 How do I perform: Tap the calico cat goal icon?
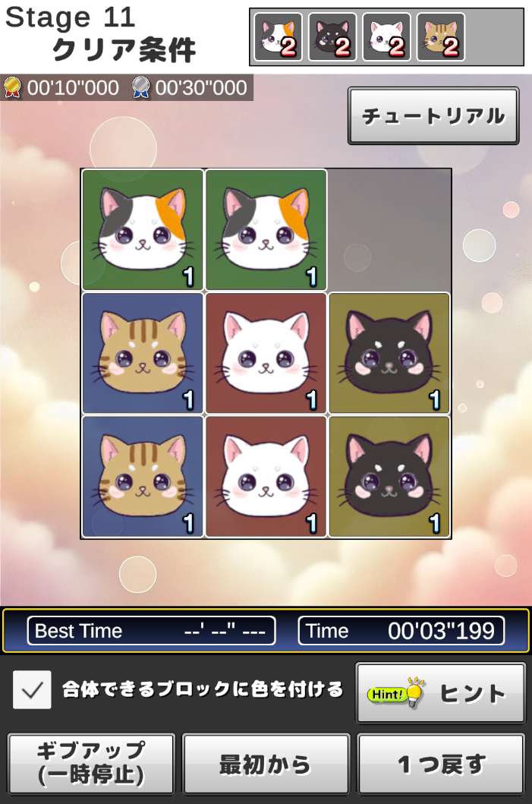(279, 37)
